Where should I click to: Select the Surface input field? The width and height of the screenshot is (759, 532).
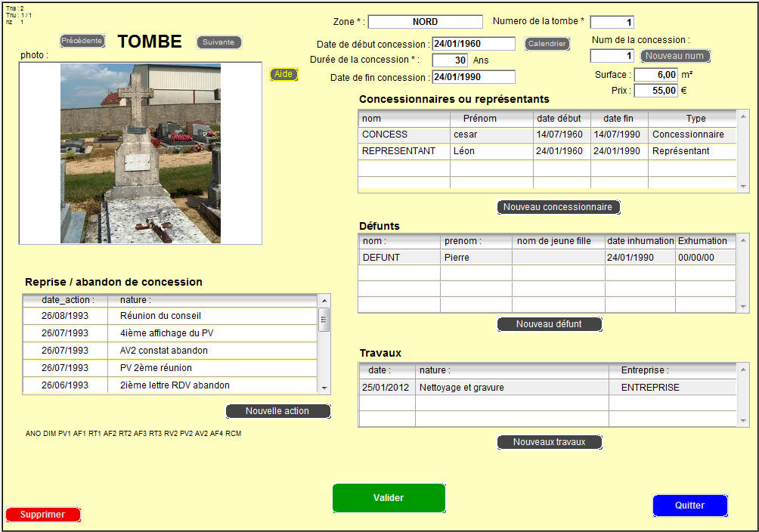(655, 75)
